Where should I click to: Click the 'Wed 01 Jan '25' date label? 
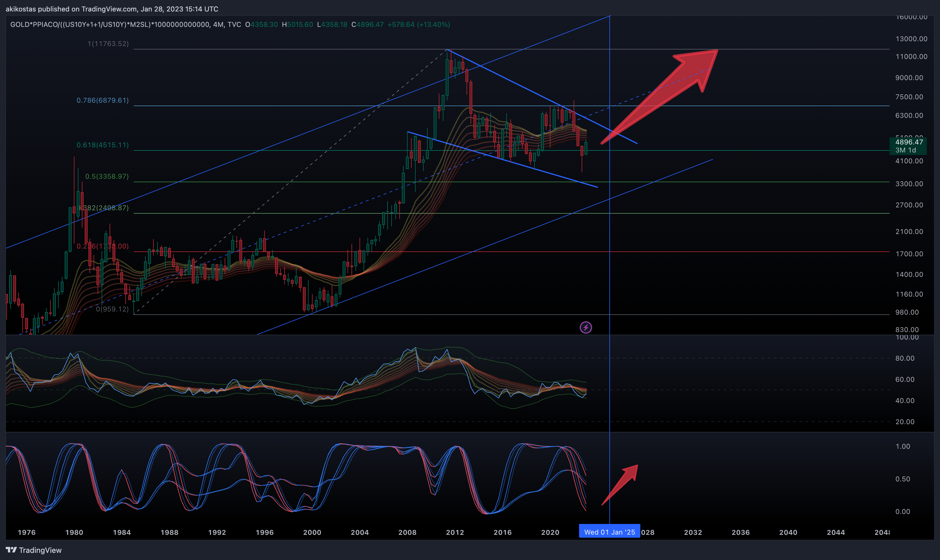pos(609,532)
